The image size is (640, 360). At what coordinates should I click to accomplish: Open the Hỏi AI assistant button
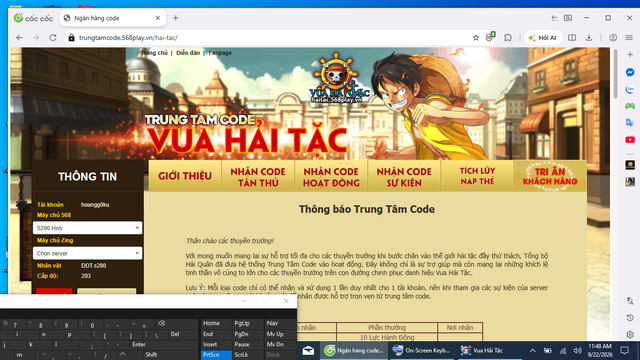(542, 38)
